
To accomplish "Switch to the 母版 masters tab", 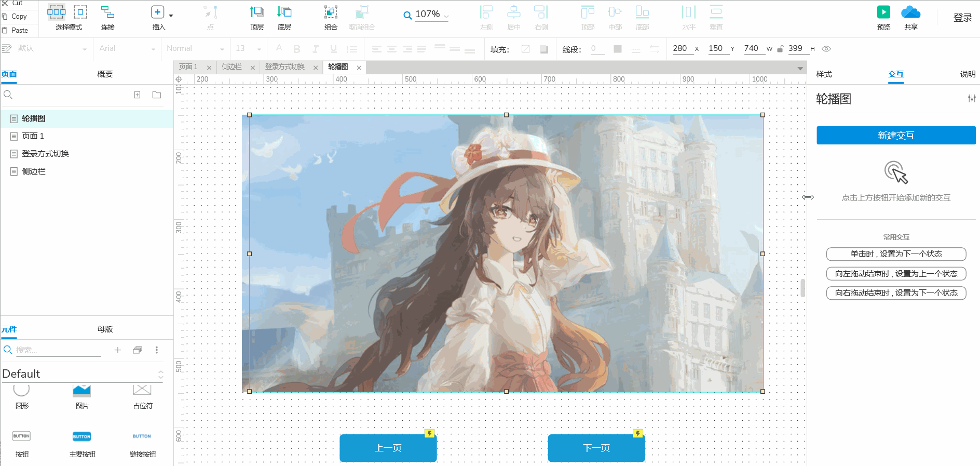I will pos(105,329).
